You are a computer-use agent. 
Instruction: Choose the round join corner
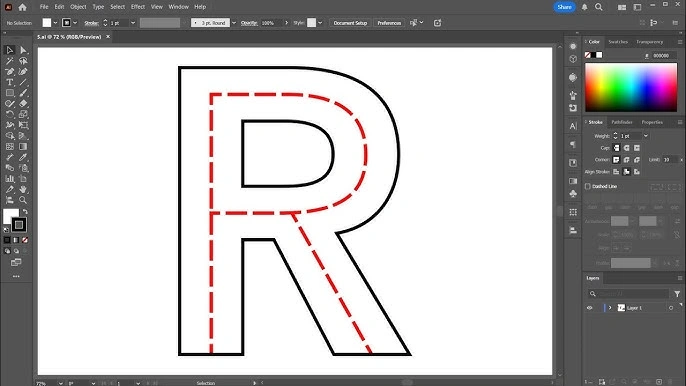pyautogui.click(x=626, y=160)
